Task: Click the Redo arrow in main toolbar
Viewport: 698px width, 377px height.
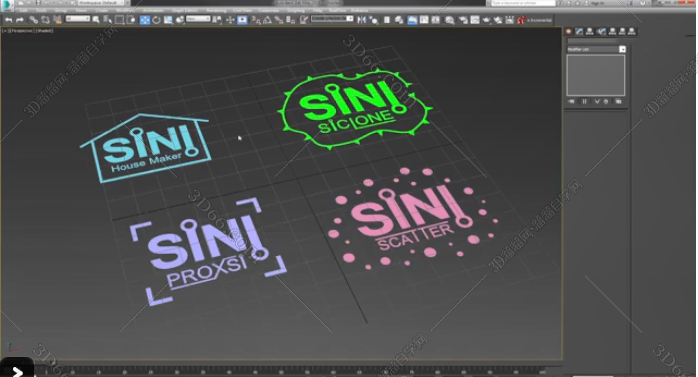Action: (20, 20)
